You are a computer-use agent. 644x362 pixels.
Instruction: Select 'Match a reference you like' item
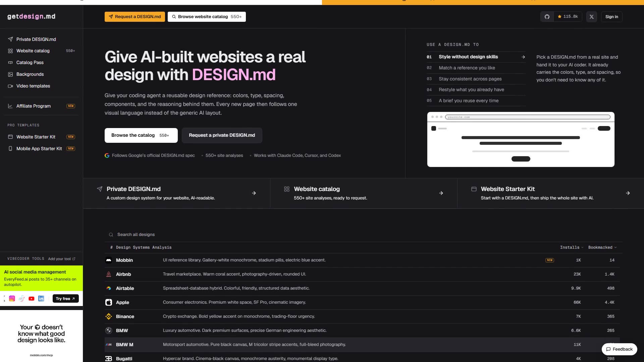[476, 68]
